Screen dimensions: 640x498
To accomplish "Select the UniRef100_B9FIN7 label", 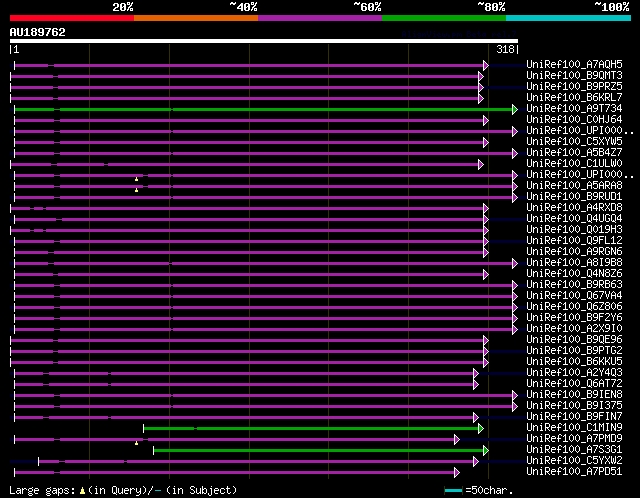I will tap(574, 417).
